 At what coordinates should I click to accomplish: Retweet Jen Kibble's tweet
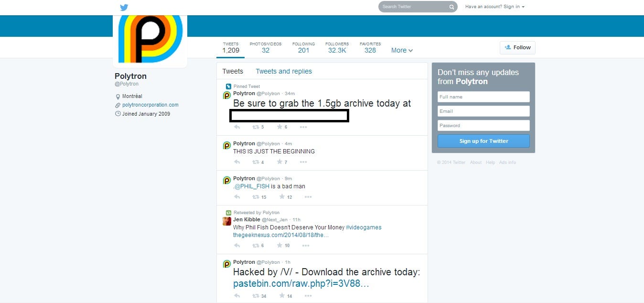pyautogui.click(x=256, y=246)
